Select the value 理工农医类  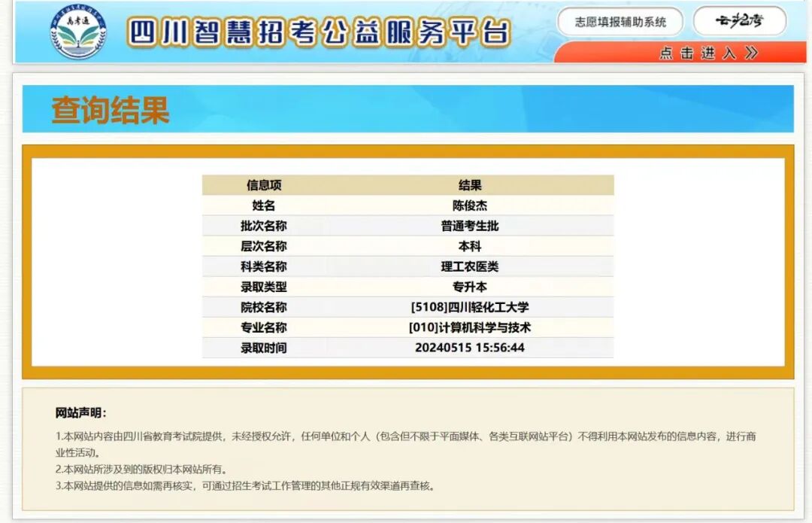pyautogui.click(x=470, y=266)
